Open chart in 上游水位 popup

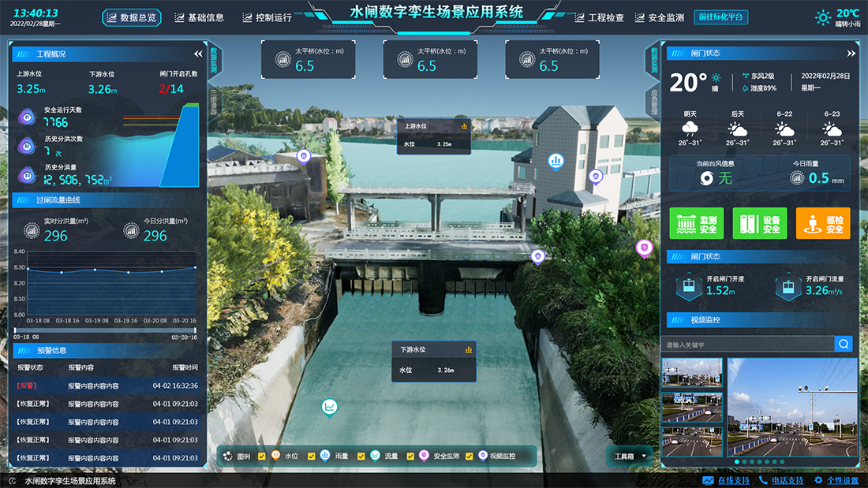pyautogui.click(x=465, y=126)
